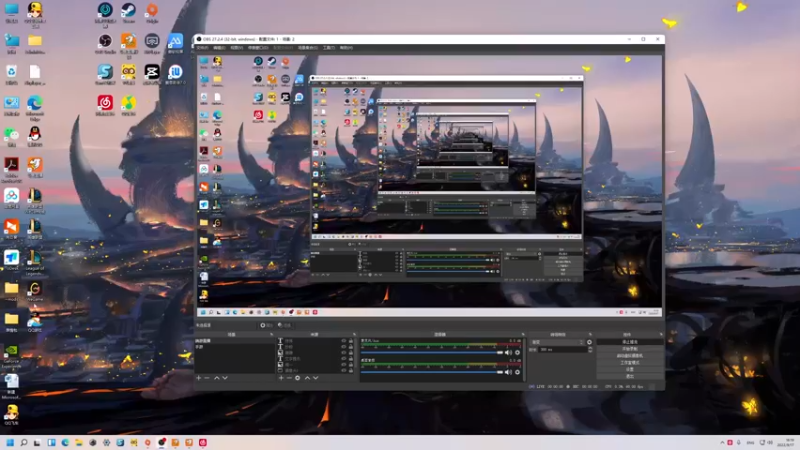Click the first mixer channel volume slider
This screenshot has height=450, width=800.
[432, 353]
